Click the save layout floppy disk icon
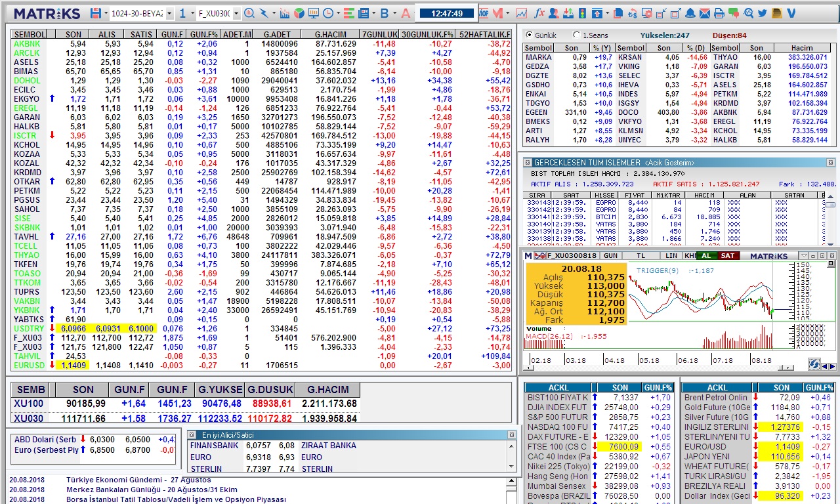 pos(96,13)
